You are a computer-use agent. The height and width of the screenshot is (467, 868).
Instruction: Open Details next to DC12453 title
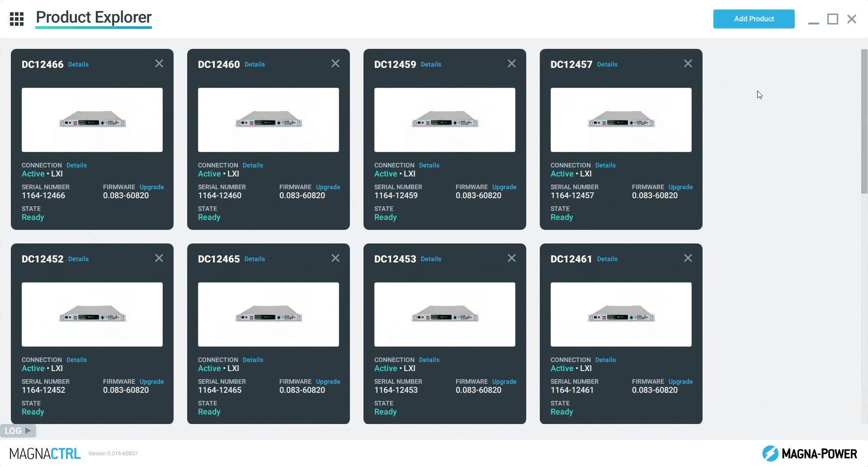(x=431, y=259)
